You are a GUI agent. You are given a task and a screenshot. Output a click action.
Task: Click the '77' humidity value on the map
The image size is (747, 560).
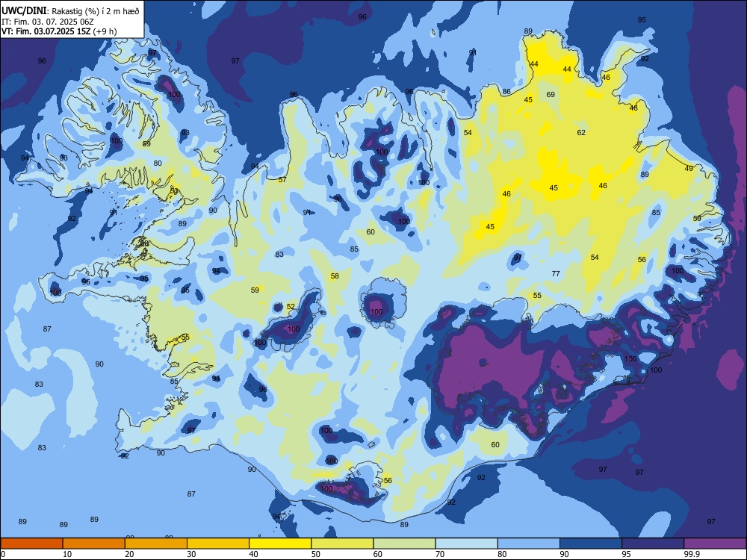tap(556, 274)
